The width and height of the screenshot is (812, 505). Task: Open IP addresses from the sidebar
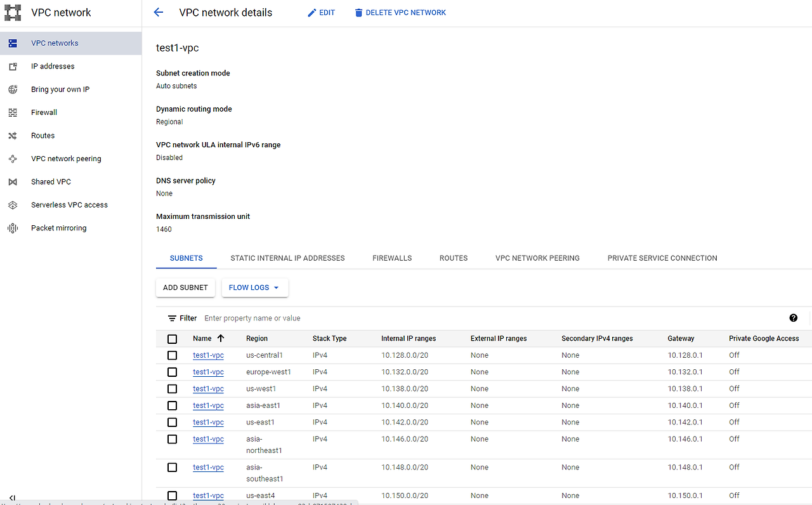click(70, 67)
